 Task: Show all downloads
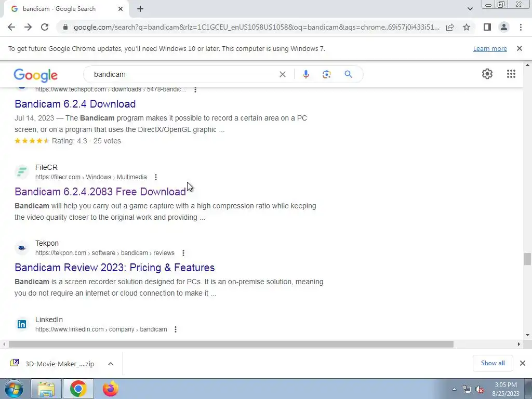tap(493, 363)
